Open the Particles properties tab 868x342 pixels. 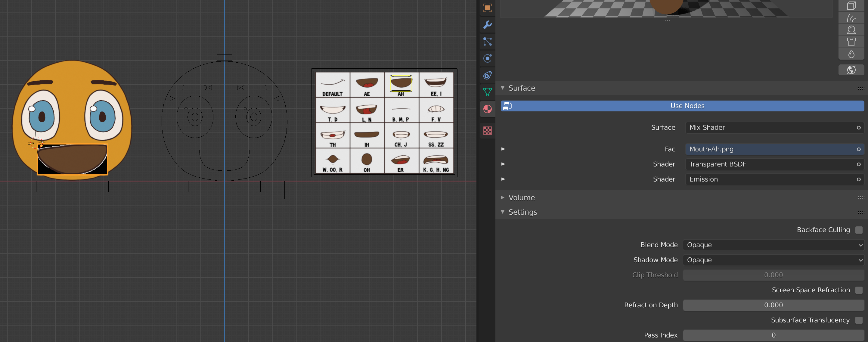pos(487,42)
